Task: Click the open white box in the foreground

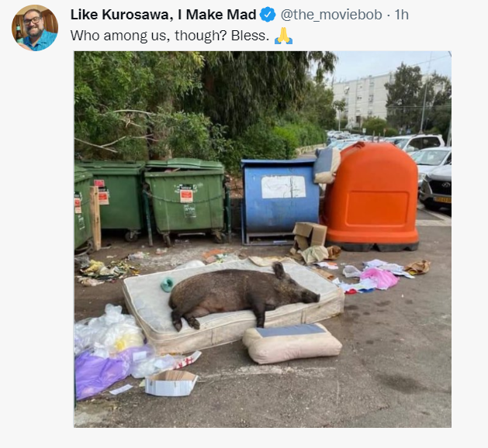Action: (171, 384)
